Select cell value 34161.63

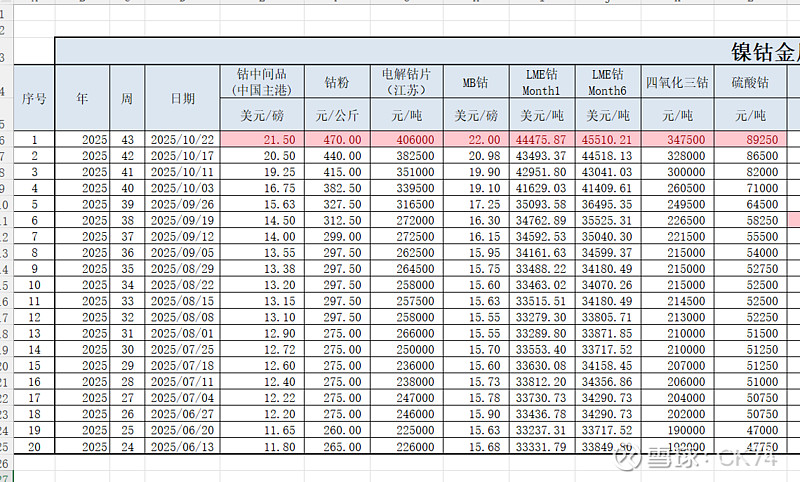tap(542, 252)
